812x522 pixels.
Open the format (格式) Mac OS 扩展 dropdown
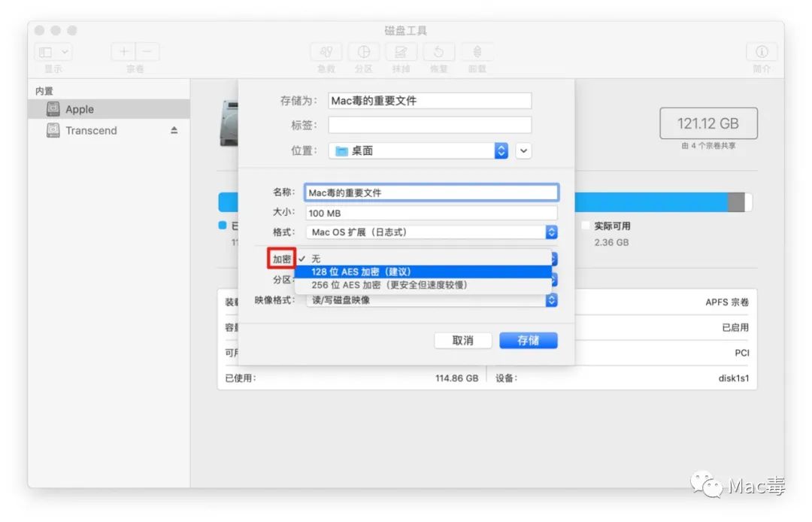click(x=431, y=232)
